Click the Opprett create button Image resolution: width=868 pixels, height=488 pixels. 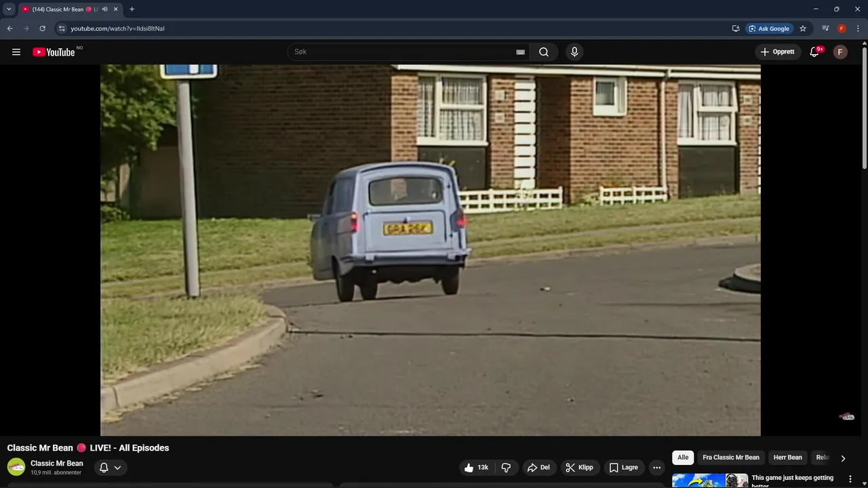click(x=778, y=52)
